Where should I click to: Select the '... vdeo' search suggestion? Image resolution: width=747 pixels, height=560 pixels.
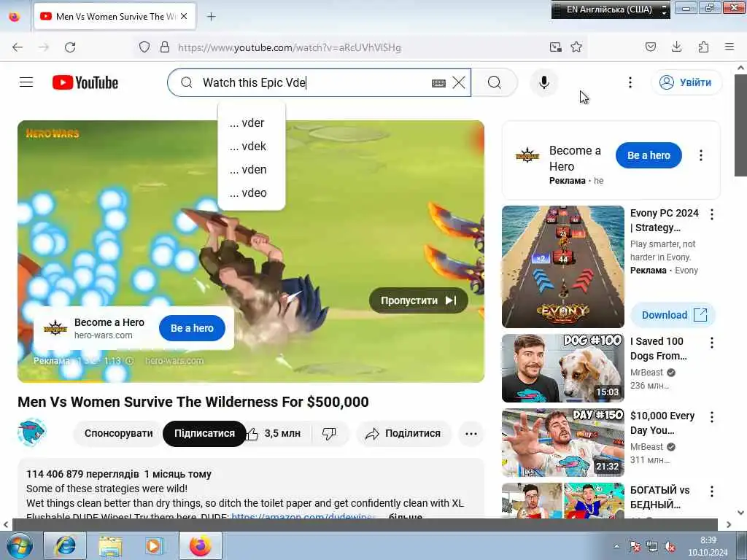(x=252, y=192)
